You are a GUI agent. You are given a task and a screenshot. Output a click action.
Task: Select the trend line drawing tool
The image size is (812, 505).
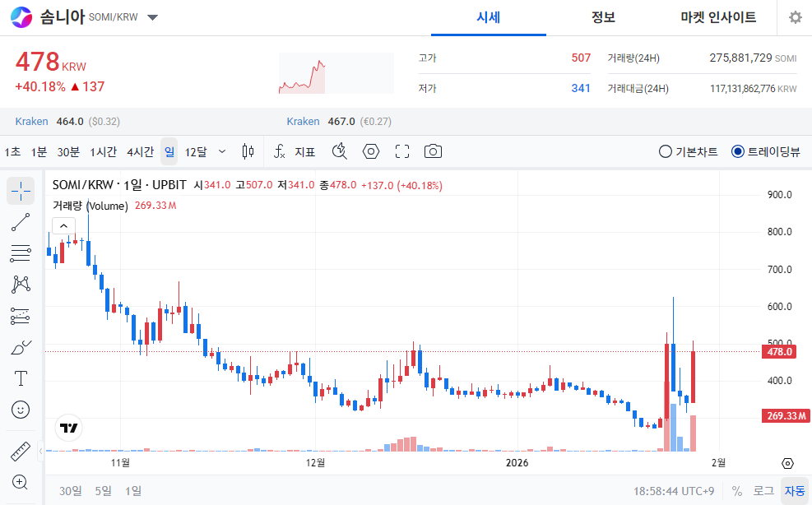tap(21, 221)
